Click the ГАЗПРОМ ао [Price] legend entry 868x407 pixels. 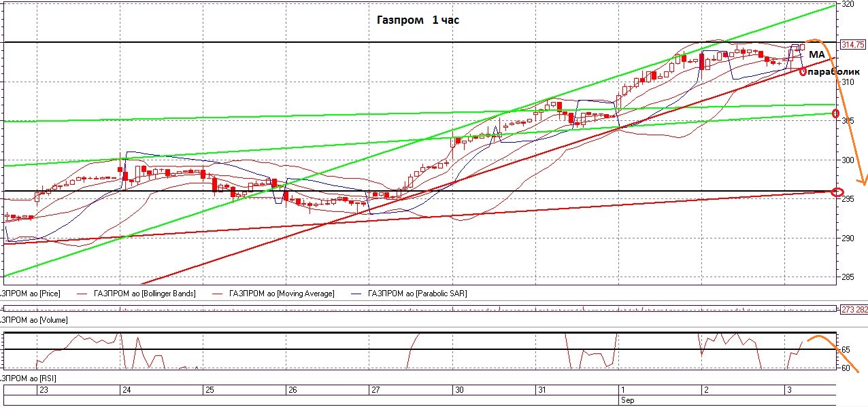tap(30, 294)
